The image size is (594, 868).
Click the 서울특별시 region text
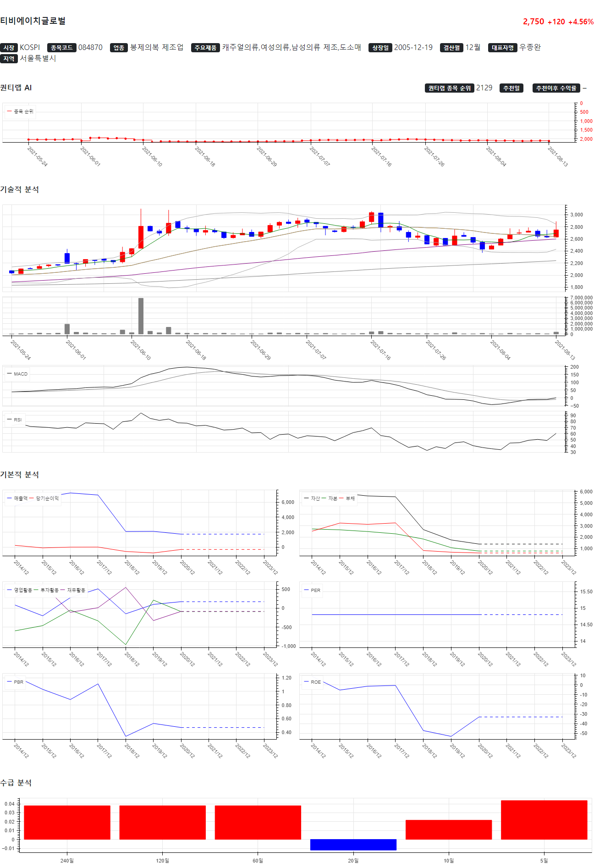[38, 59]
